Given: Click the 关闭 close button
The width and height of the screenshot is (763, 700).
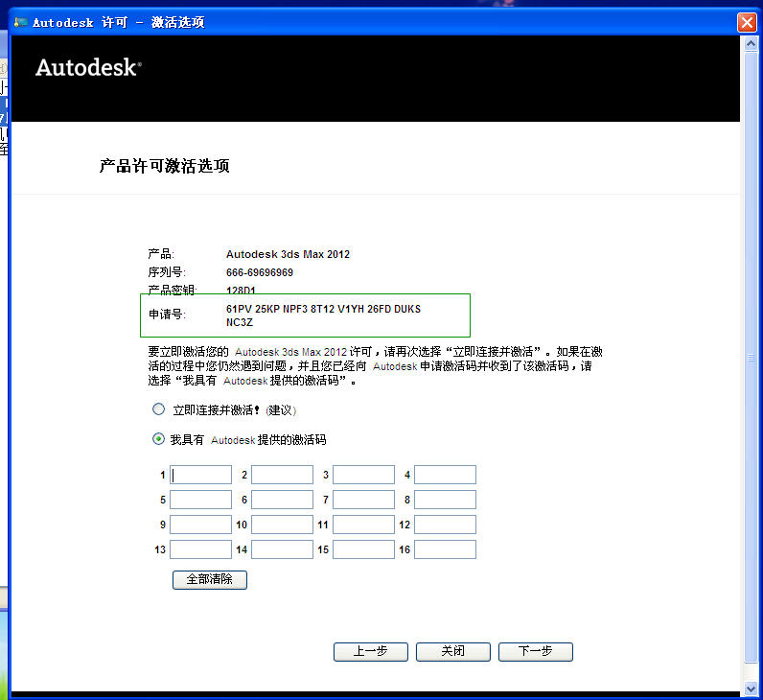Looking at the screenshot, I should [453, 652].
